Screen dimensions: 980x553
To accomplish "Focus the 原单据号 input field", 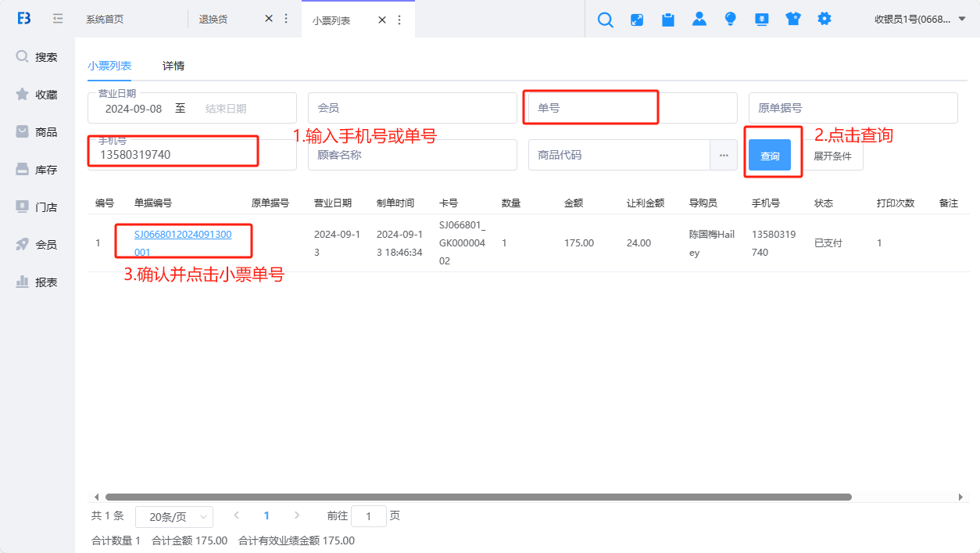I will [853, 108].
